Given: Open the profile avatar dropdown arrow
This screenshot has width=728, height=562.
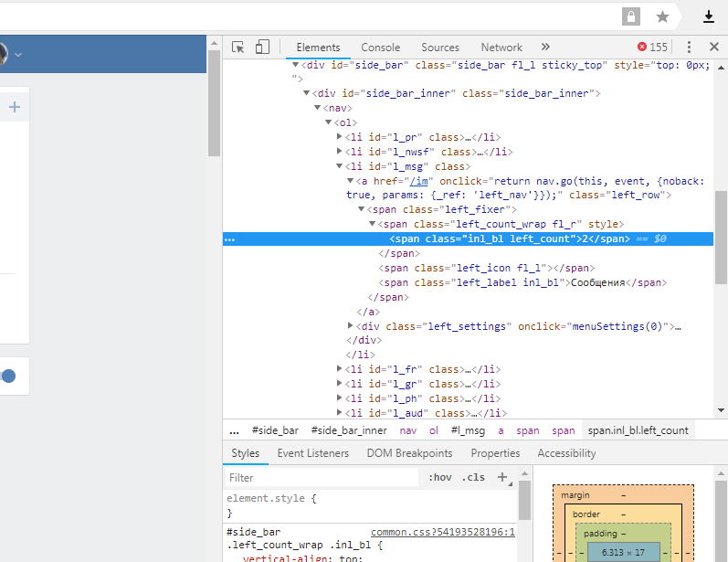Looking at the screenshot, I should 18,55.
